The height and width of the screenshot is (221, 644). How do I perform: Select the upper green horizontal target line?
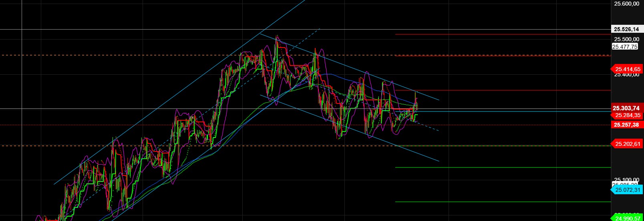click(x=501, y=167)
